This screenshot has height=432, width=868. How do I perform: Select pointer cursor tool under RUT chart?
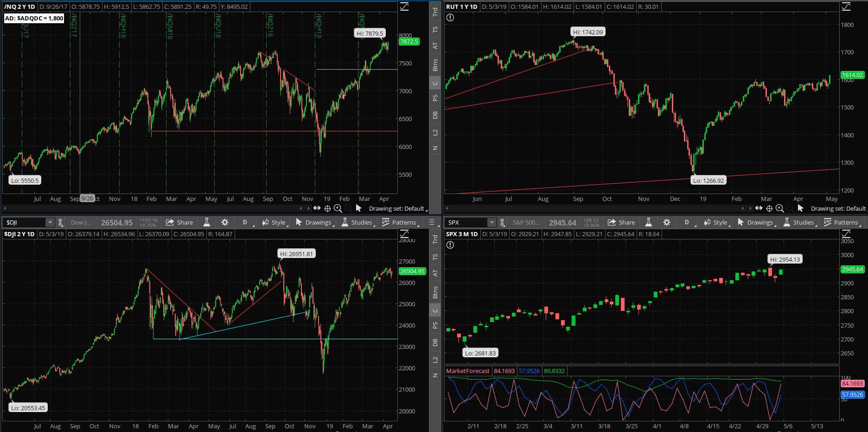coord(800,208)
